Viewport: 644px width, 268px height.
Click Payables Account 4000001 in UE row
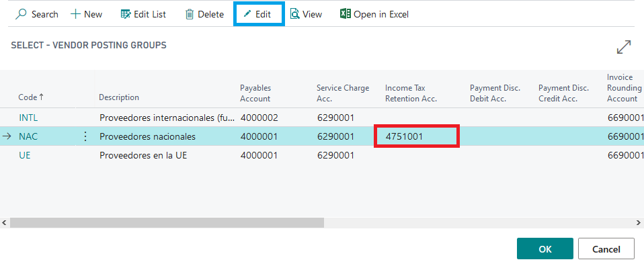(x=259, y=156)
